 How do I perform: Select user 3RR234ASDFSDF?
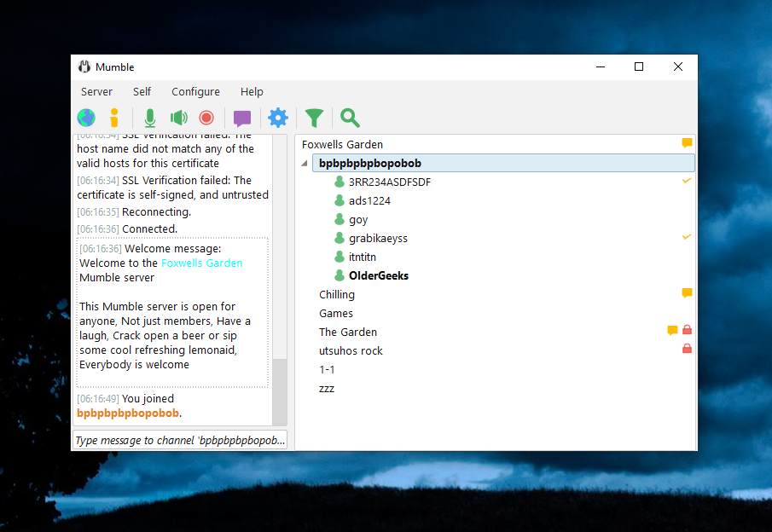coord(390,182)
